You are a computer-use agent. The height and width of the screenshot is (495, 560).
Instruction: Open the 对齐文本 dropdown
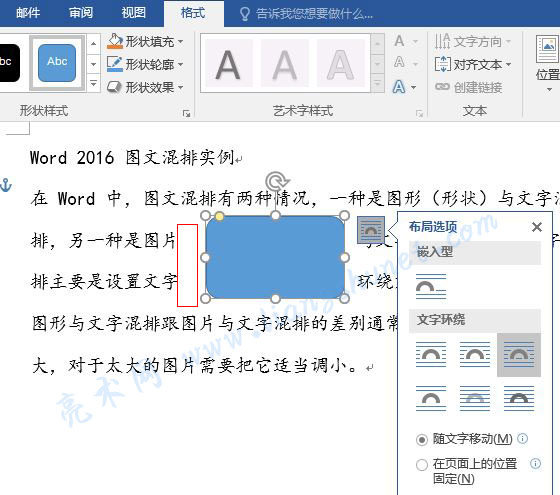click(509, 65)
